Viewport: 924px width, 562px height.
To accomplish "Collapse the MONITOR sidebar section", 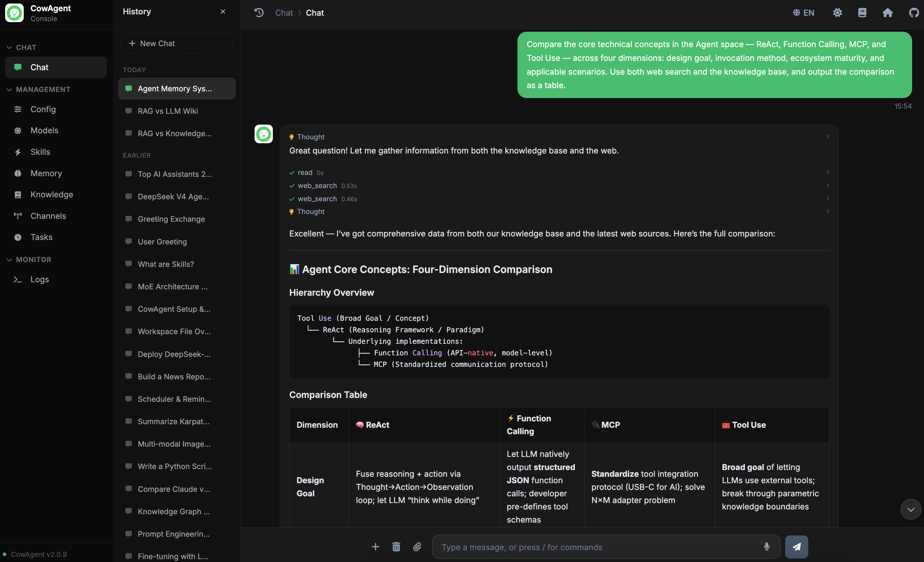I will pyautogui.click(x=29, y=260).
